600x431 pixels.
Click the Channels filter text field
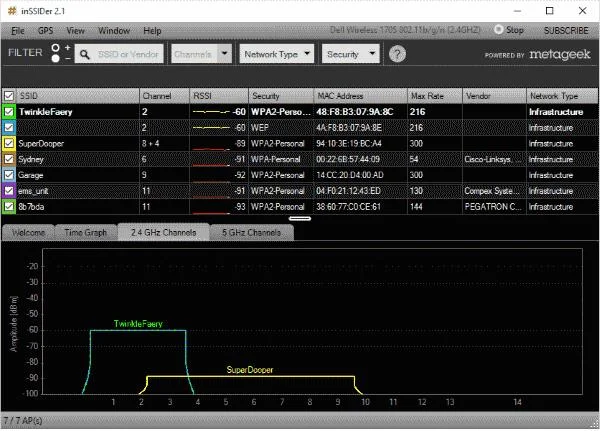click(194, 54)
